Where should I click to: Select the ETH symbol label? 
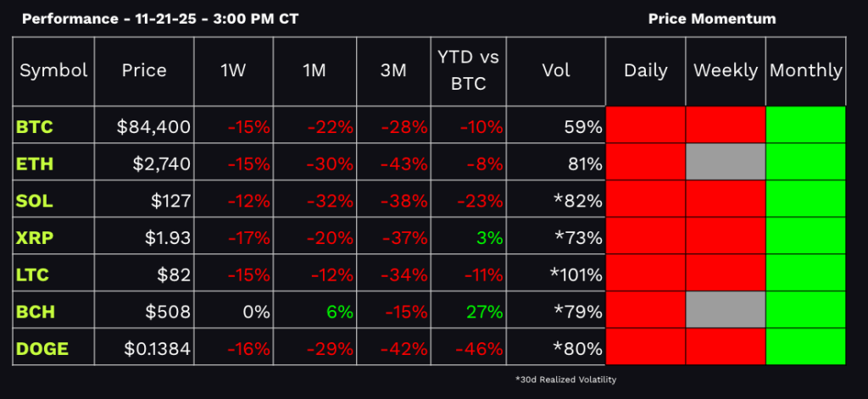(34, 164)
